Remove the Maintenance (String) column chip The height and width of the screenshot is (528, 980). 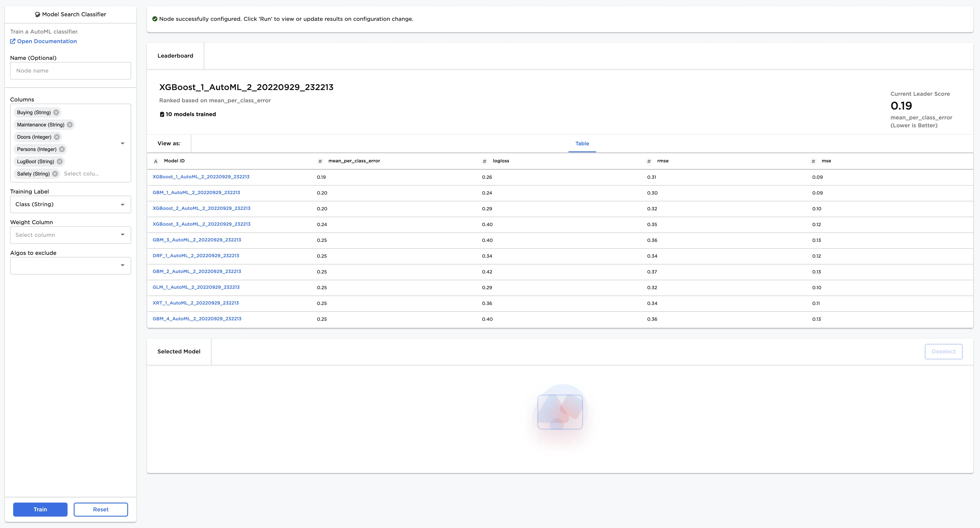pyautogui.click(x=70, y=125)
